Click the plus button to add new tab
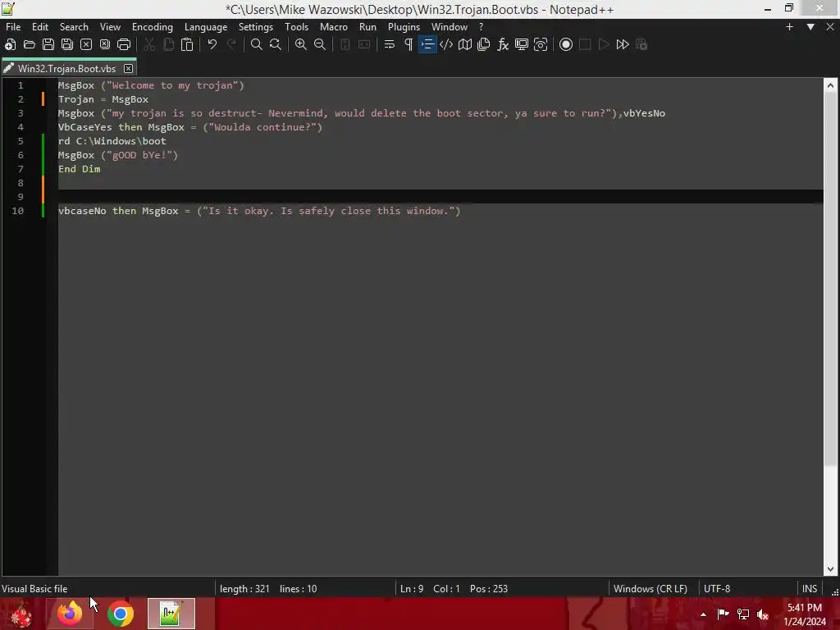Viewport: 840px width, 630px height. coord(789,27)
